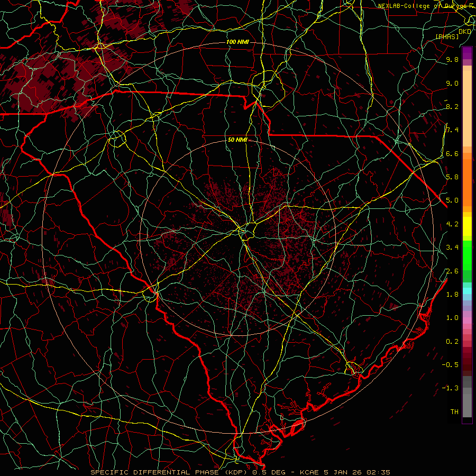Viewport: 476px width, 476px height.
Task: Click the bright green segment of color bar
Action: pos(467,255)
